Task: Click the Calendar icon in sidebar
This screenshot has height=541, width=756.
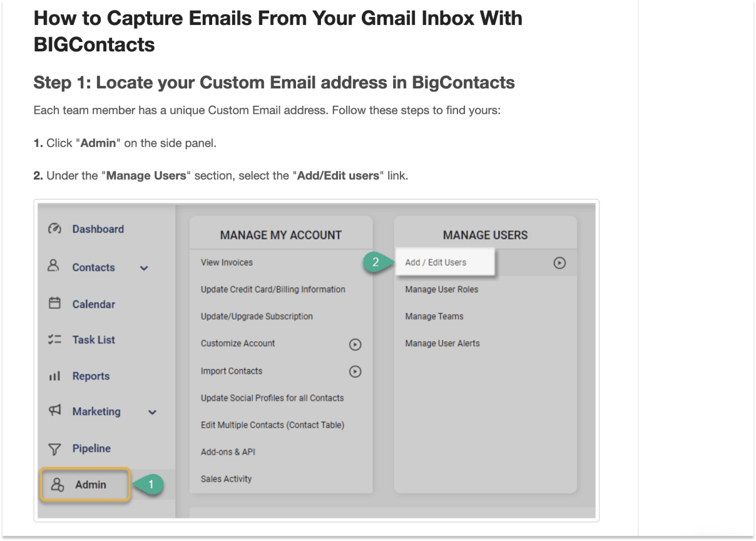Action: coord(54,303)
